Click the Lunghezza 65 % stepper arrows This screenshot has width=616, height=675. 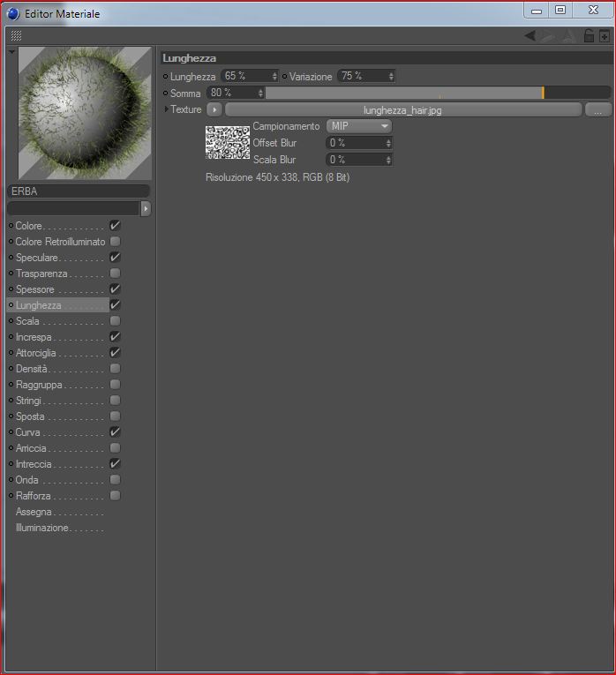[274, 76]
